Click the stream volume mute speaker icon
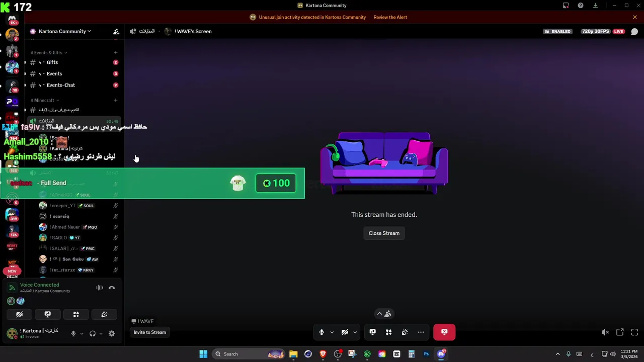The height and width of the screenshot is (362, 644). pyautogui.click(x=605, y=332)
